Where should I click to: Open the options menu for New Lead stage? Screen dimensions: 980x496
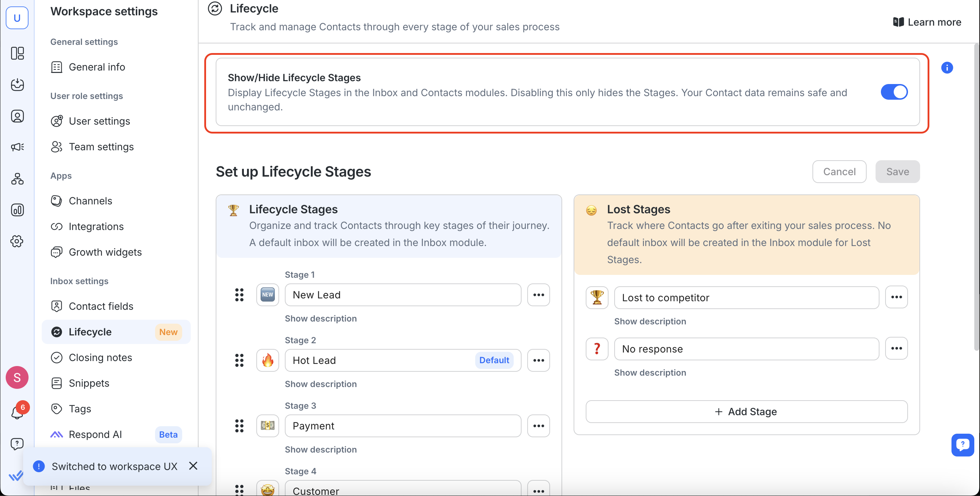[x=538, y=294]
